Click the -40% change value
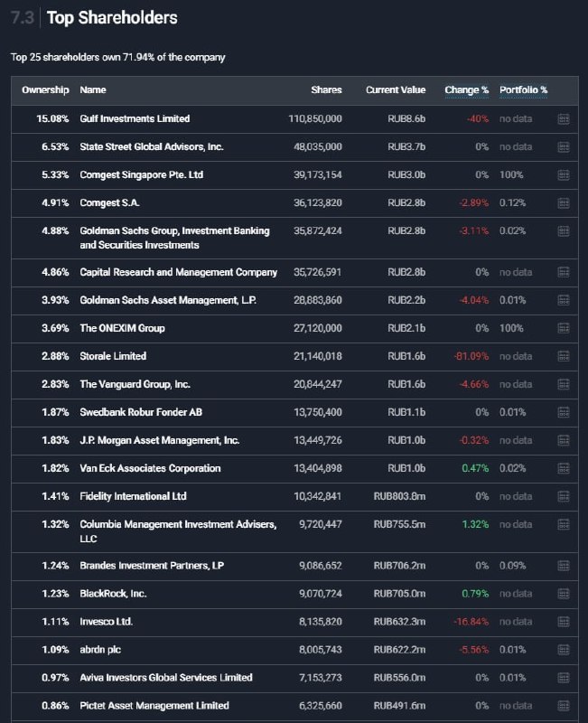Screen dimensions: 588x723 pos(478,118)
